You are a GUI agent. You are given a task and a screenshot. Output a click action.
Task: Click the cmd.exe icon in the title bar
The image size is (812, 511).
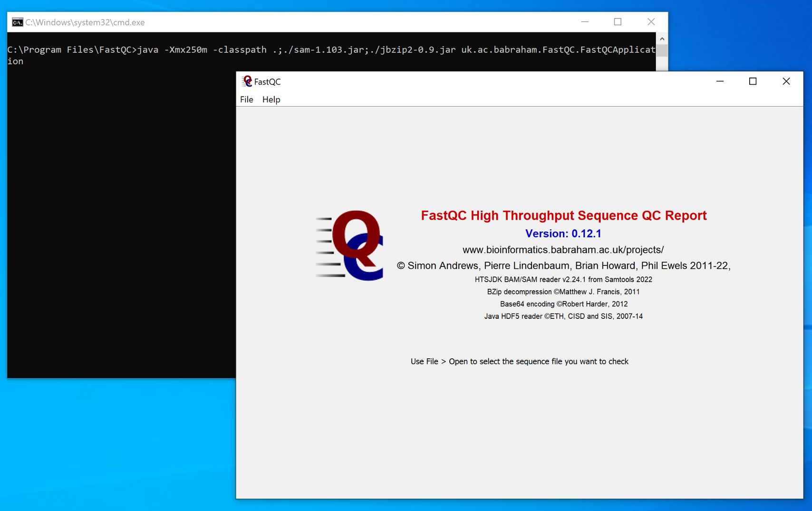[x=18, y=22]
